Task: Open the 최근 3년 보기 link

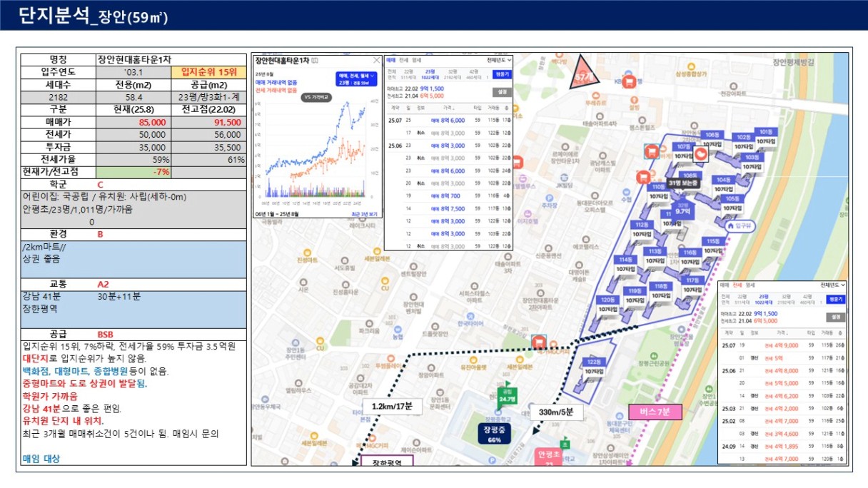Action: tap(364, 214)
